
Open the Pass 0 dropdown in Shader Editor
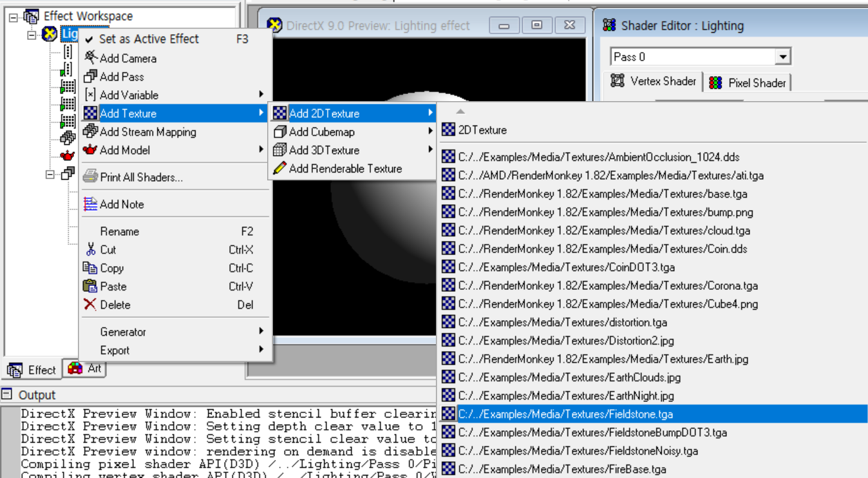tap(782, 57)
